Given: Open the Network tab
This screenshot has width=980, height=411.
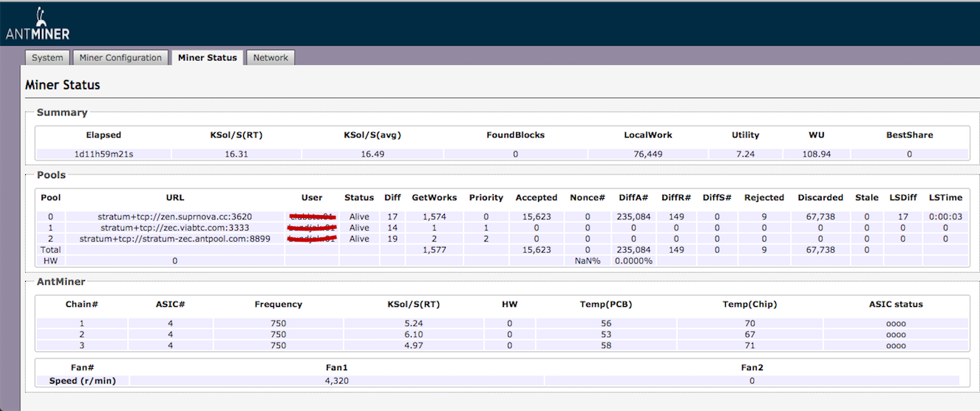Looking at the screenshot, I should click(x=270, y=58).
